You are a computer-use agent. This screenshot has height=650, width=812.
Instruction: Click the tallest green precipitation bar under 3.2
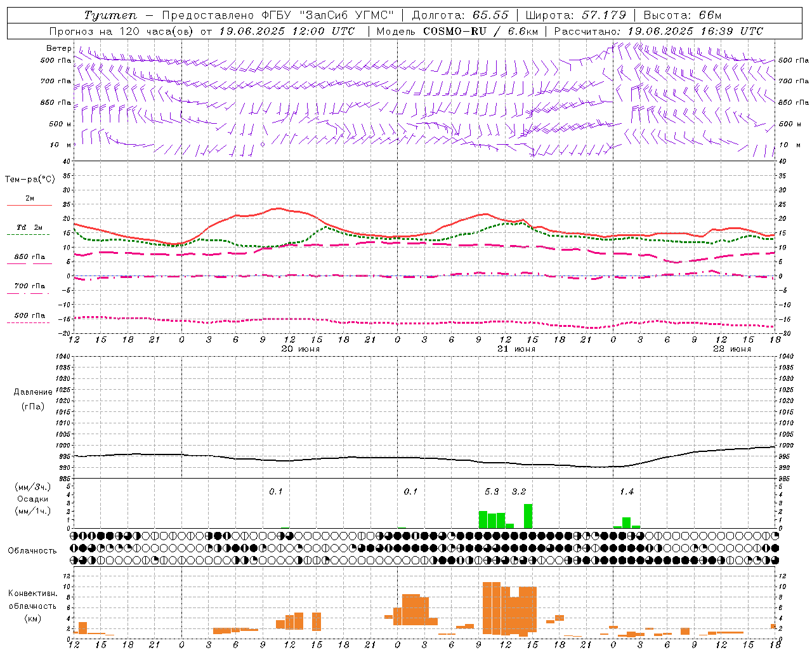(x=528, y=516)
